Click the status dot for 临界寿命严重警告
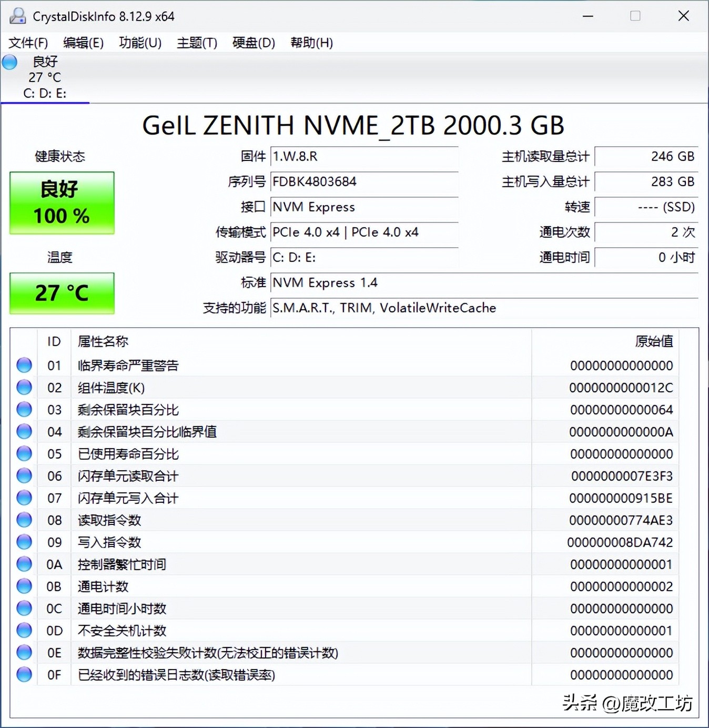This screenshot has height=728, width=709. (24, 365)
